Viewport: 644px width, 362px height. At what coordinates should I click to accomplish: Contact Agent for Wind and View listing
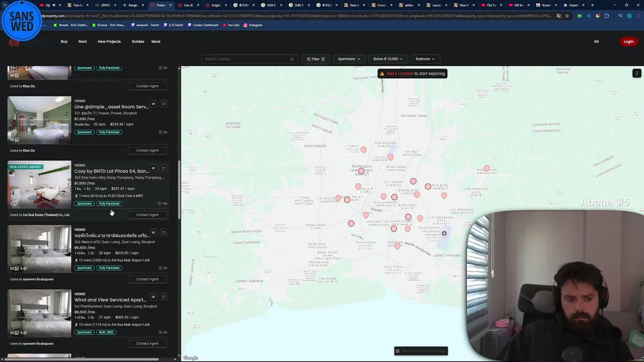[x=147, y=343]
